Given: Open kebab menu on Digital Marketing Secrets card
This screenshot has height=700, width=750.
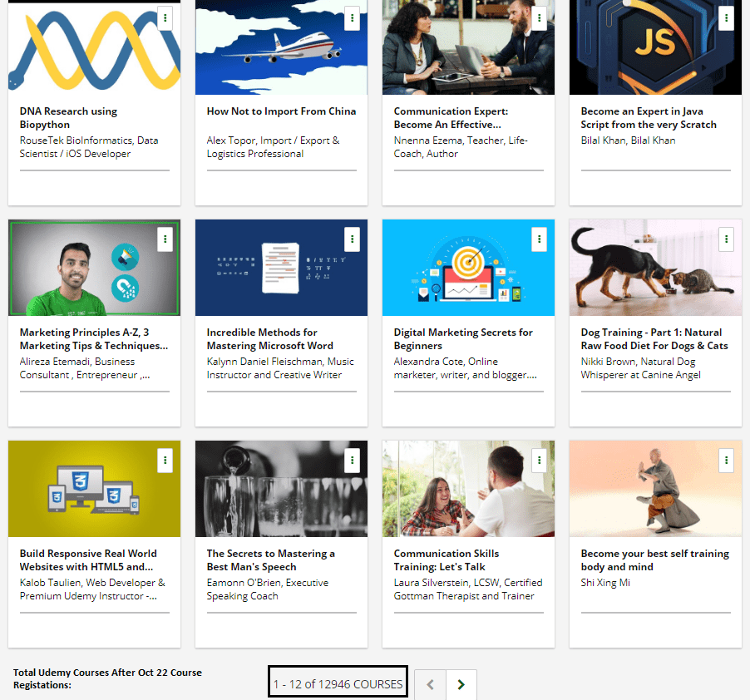Looking at the screenshot, I should 540,239.
